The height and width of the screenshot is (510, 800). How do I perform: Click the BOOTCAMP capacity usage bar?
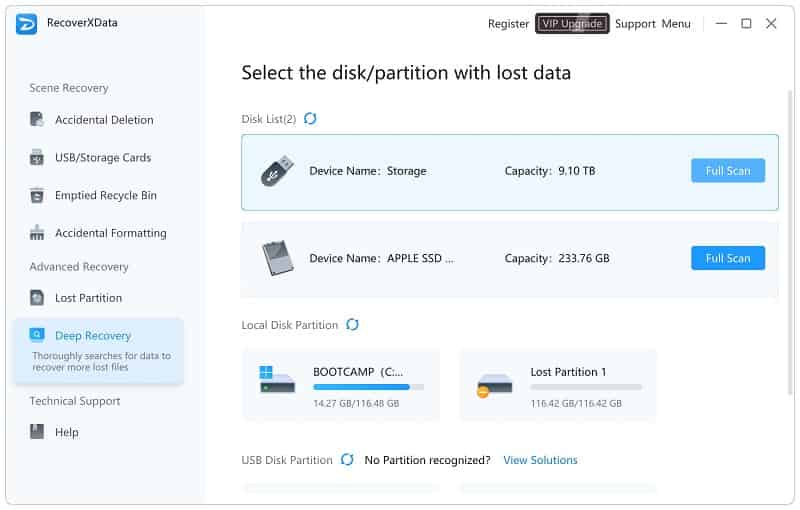pyautogui.click(x=368, y=386)
